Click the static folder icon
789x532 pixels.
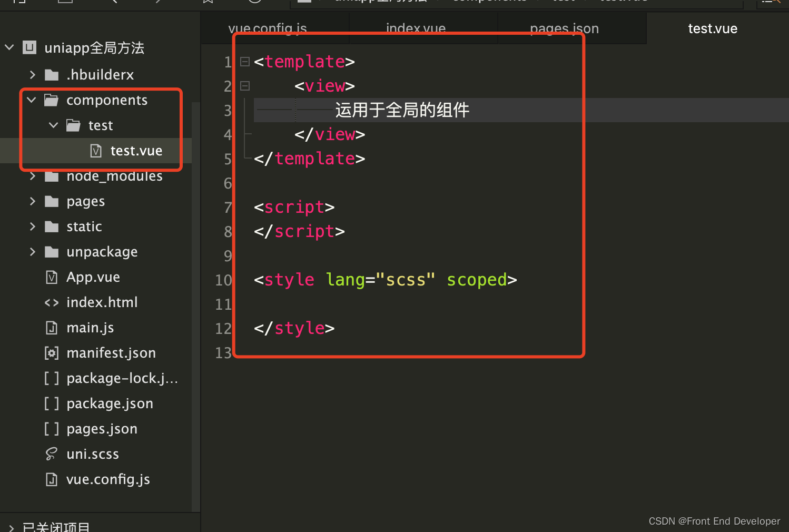click(x=52, y=226)
